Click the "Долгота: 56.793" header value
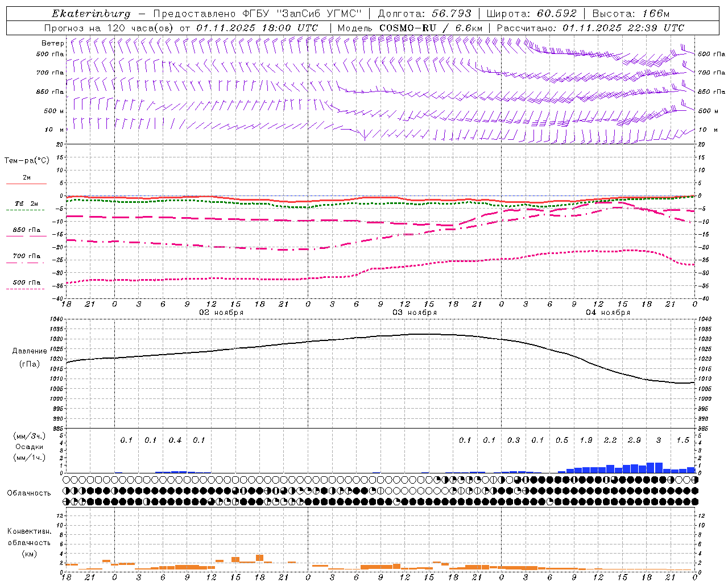Image resolution: width=728 pixels, height=582 pixels. [x=424, y=14]
